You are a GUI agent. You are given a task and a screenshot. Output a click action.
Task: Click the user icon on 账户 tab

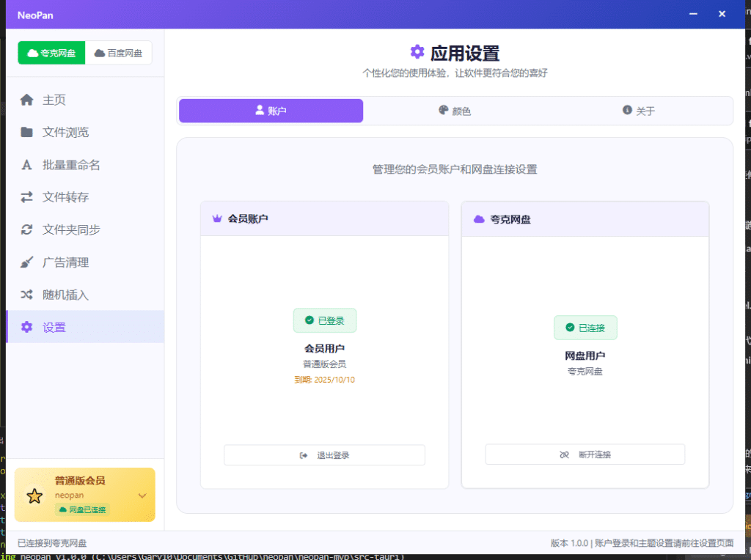[260, 110]
